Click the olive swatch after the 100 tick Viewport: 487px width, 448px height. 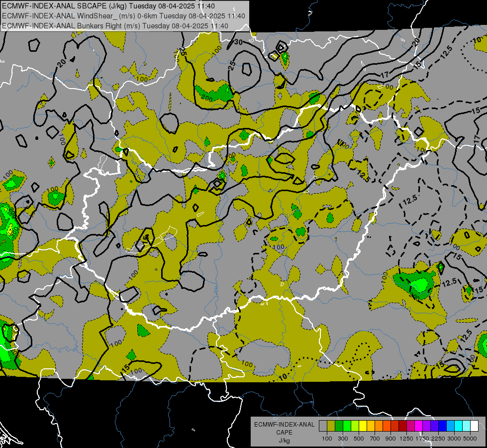point(331,426)
